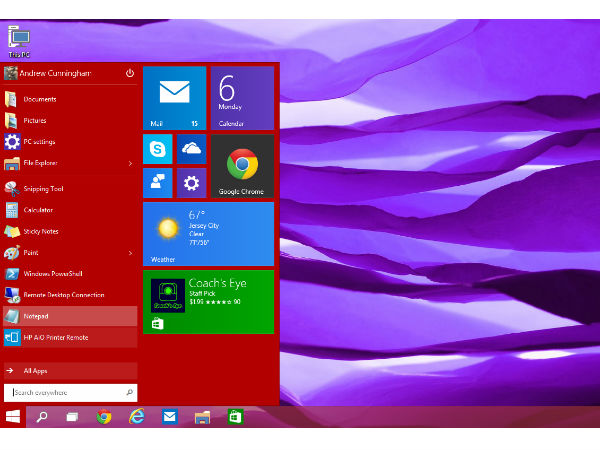Open Internet Explorer from the taskbar
The width and height of the screenshot is (600, 450).
pos(137,417)
